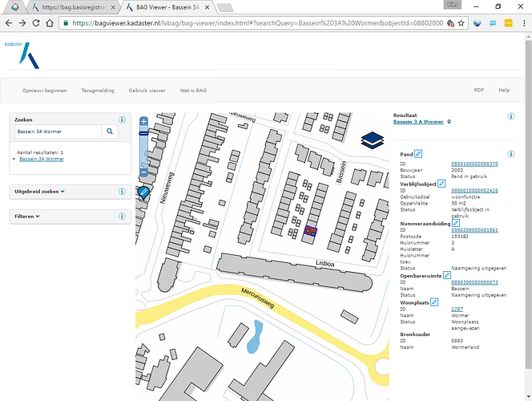Expand the Filteren section
This screenshot has width=532, height=401.
pos(27,217)
